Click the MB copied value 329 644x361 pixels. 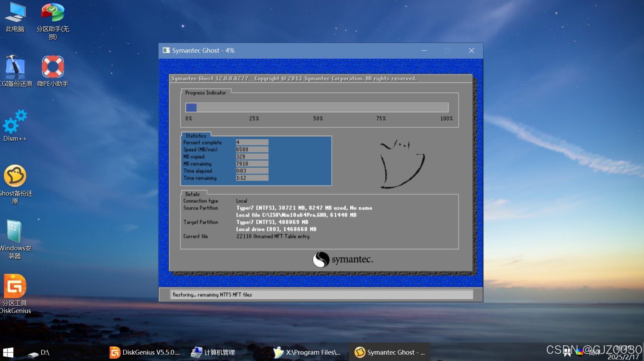tap(252, 156)
